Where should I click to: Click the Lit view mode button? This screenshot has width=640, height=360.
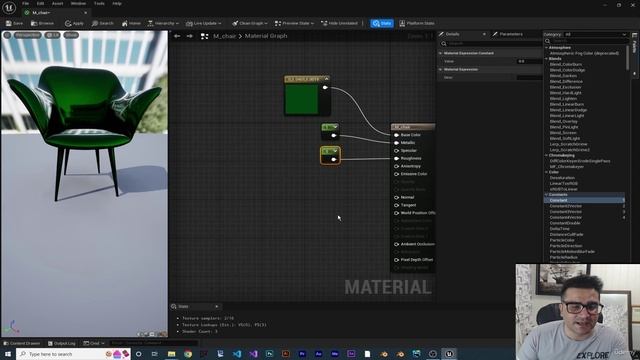pos(52,35)
